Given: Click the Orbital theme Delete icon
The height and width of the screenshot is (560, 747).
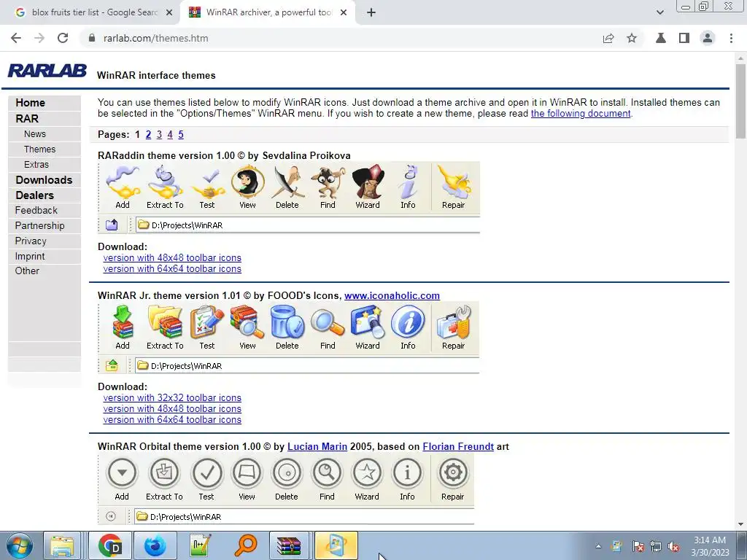Looking at the screenshot, I should pos(287,472).
